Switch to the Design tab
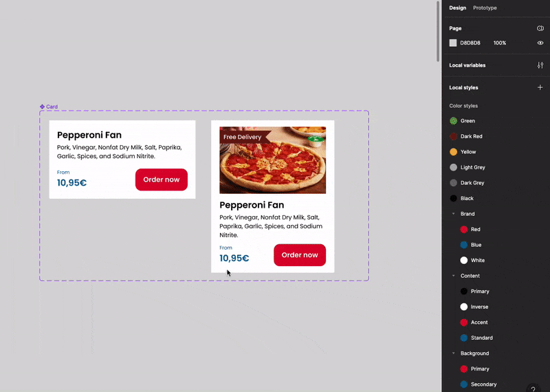The height and width of the screenshot is (392, 550). tap(458, 8)
